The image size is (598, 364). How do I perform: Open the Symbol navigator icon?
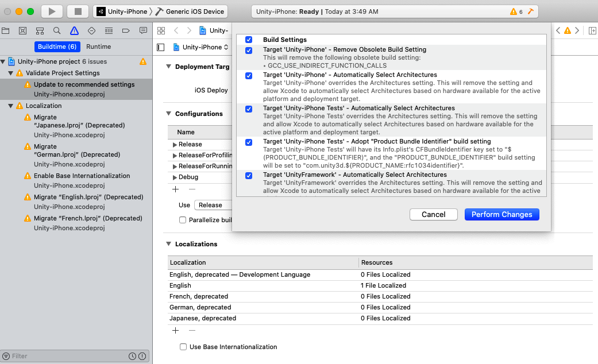(40, 31)
